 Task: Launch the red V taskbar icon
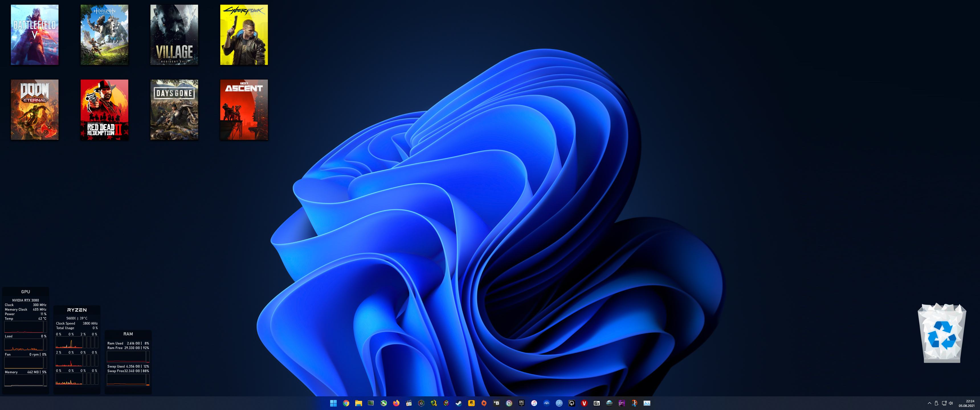click(x=584, y=403)
